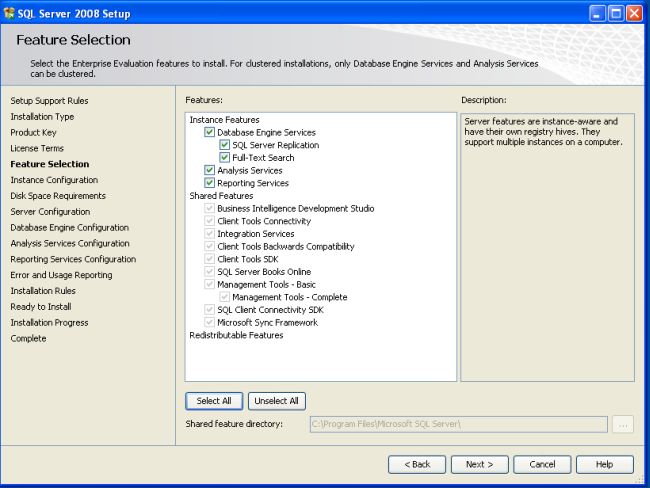Check SQL Server Books Online
Image resolution: width=650 pixels, height=488 pixels.
click(x=209, y=272)
